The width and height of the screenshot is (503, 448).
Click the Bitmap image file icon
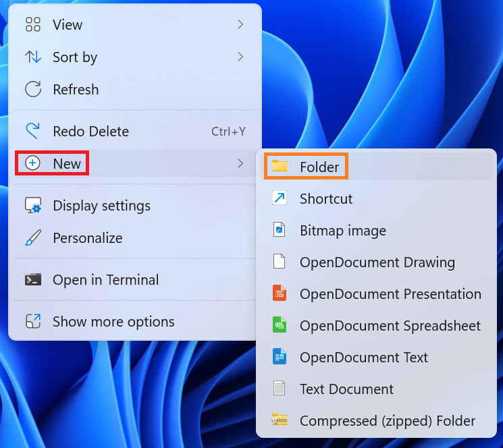[x=279, y=230]
